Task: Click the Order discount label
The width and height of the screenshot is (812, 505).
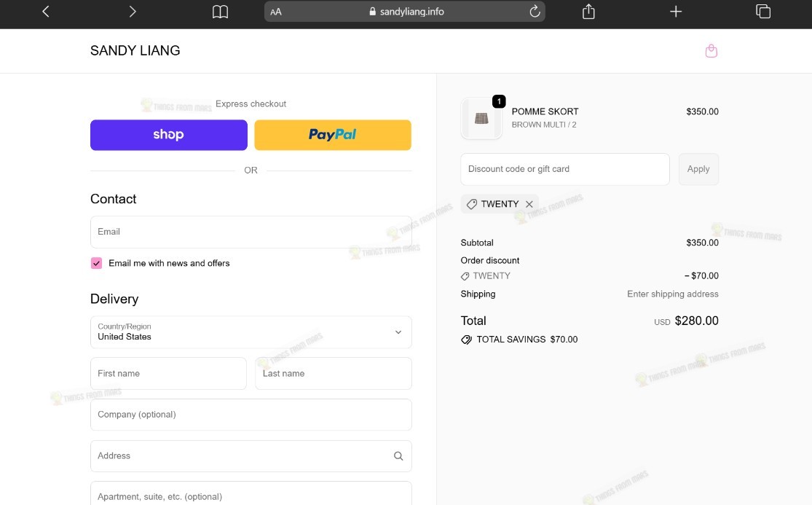Action: 490,260
